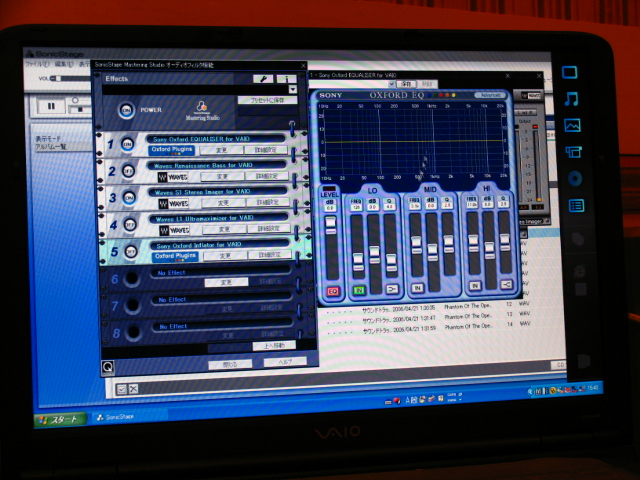Toggle the main POWER ON button
Image resolution: width=640 pixels, height=480 pixels.
pos(127,110)
